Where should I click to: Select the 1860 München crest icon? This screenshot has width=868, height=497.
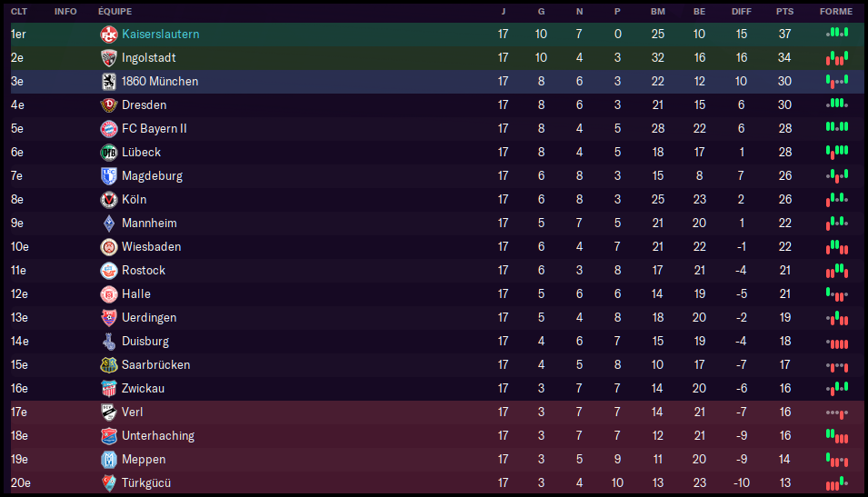109,81
